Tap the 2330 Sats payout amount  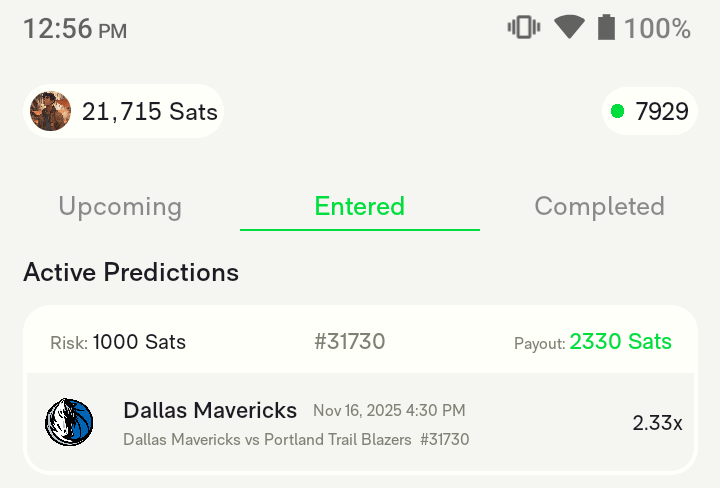click(x=620, y=342)
